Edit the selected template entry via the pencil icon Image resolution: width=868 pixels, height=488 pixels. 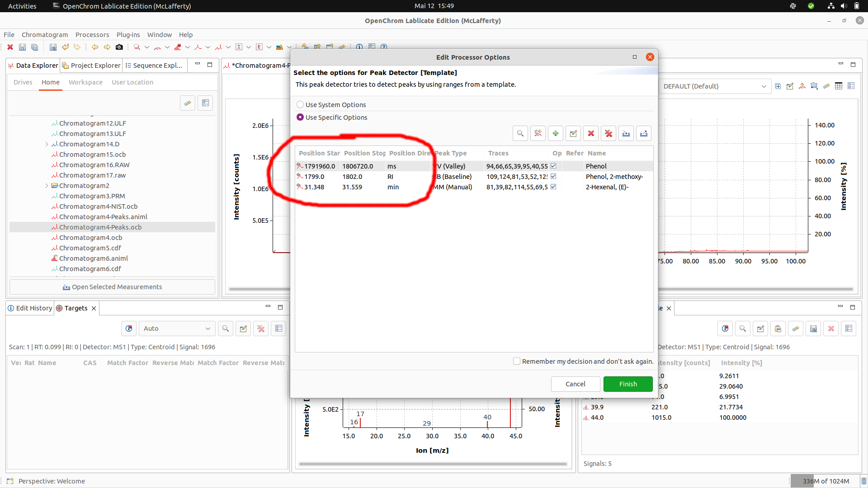(x=573, y=133)
